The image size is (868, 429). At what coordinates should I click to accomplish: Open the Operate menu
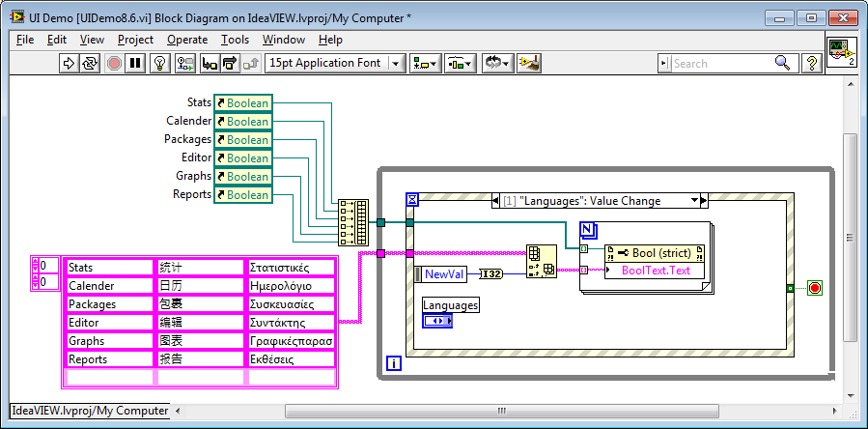click(186, 40)
